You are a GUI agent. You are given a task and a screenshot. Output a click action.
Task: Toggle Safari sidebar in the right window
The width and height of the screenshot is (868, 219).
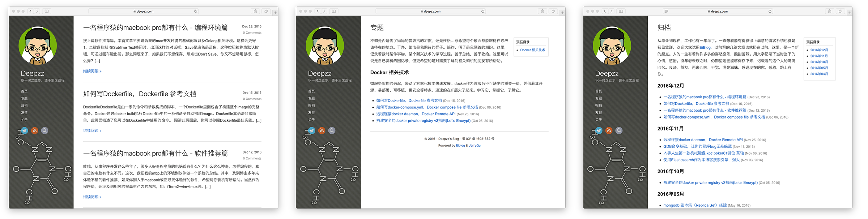point(621,11)
